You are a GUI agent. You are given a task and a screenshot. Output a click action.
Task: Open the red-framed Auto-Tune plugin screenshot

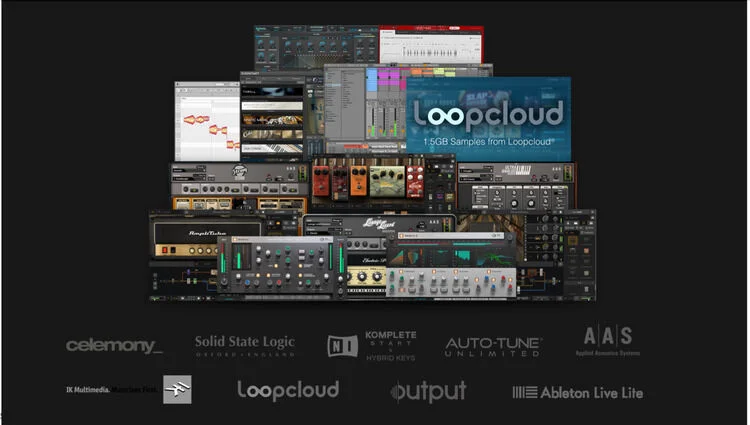[x=431, y=45]
